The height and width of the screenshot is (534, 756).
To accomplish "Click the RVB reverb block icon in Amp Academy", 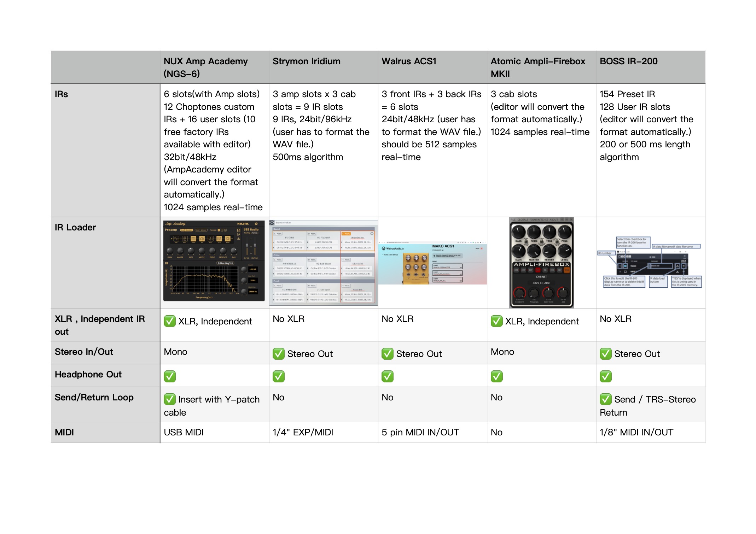I will pos(228,239).
